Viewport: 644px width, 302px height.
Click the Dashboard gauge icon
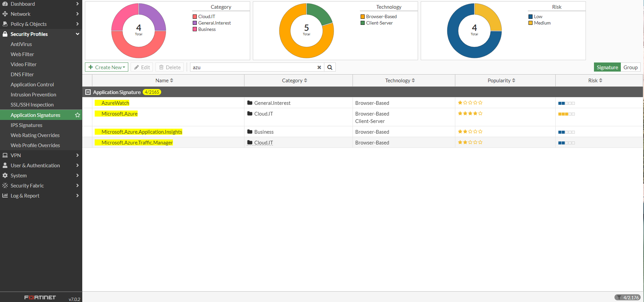5,4
